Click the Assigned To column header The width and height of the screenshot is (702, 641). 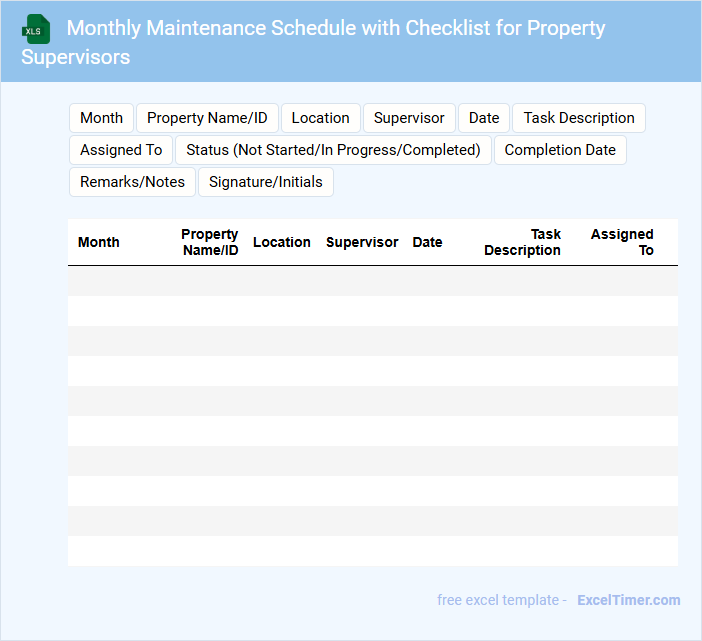(x=622, y=242)
